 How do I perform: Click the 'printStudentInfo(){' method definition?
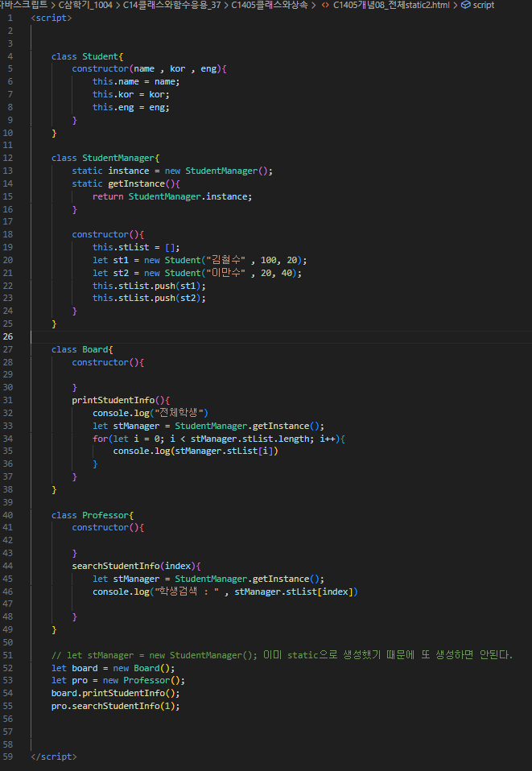pos(121,400)
